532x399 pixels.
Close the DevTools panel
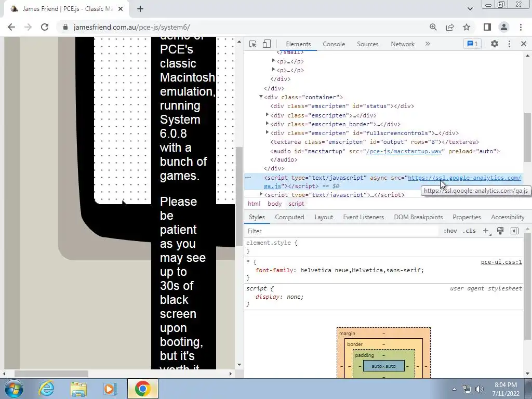(524, 44)
